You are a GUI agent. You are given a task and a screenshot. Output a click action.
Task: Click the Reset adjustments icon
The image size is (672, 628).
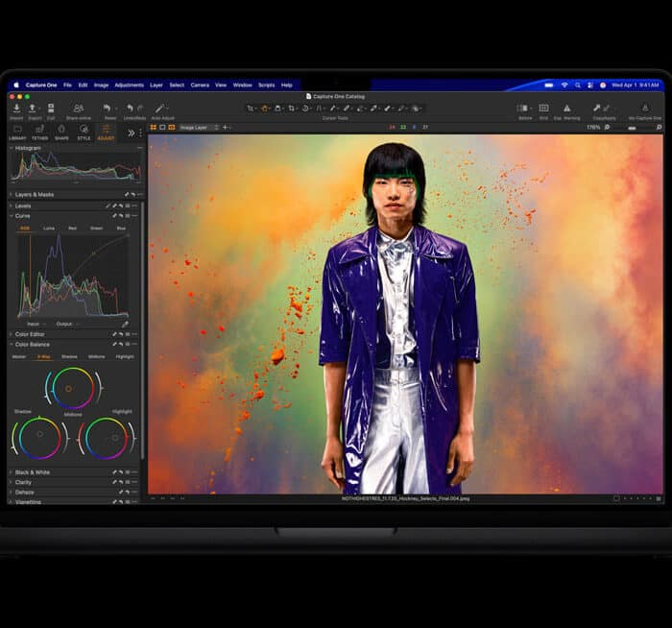coord(108,108)
